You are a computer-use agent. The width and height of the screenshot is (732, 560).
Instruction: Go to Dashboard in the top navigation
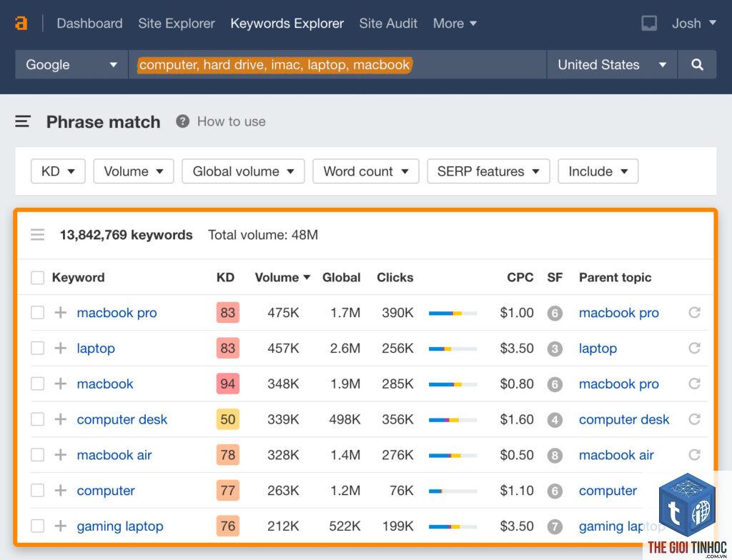pos(89,24)
